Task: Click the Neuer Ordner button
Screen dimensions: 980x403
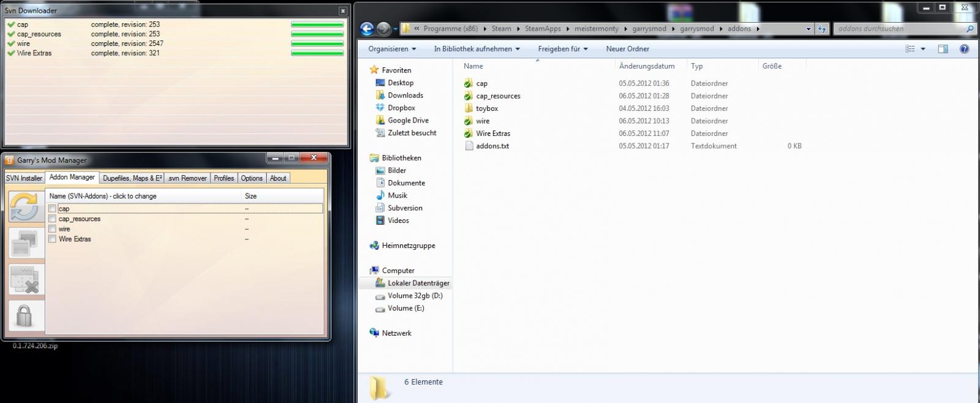Action: coord(627,49)
